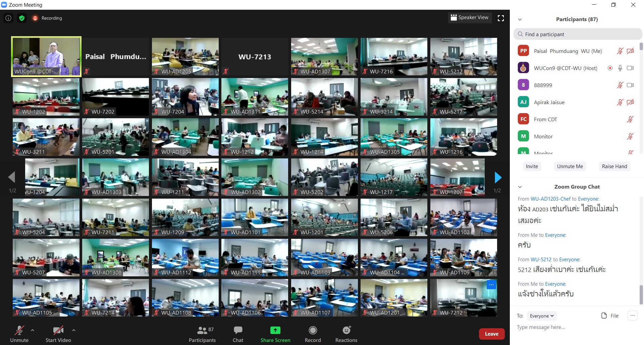644x345 pixels.
Task: Click the Share Screen button
Action: 275,334
